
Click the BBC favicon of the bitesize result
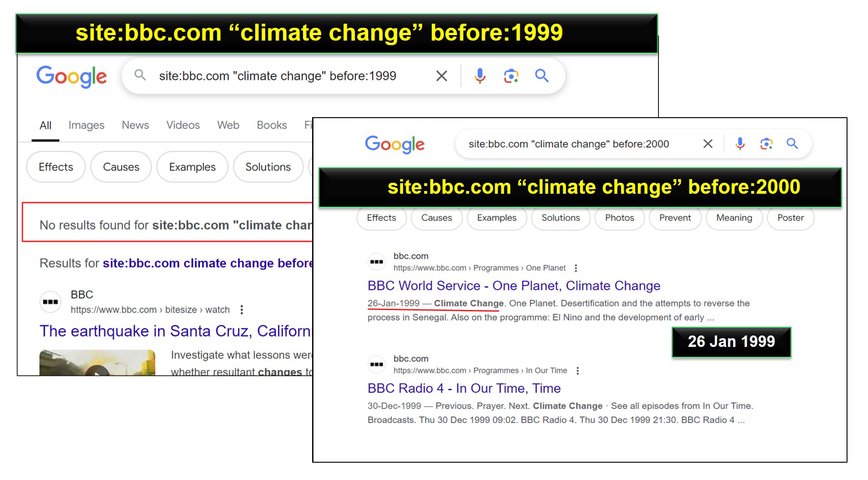pos(50,302)
